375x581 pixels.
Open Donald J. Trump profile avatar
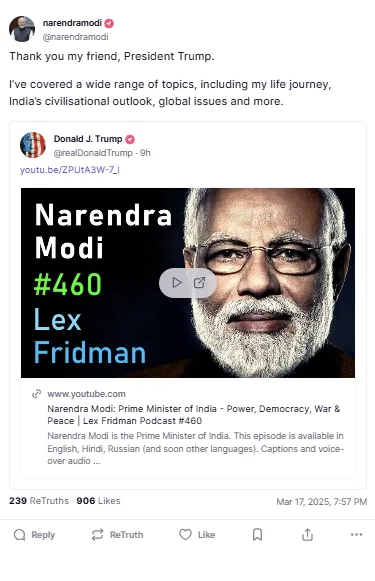pos(33,145)
